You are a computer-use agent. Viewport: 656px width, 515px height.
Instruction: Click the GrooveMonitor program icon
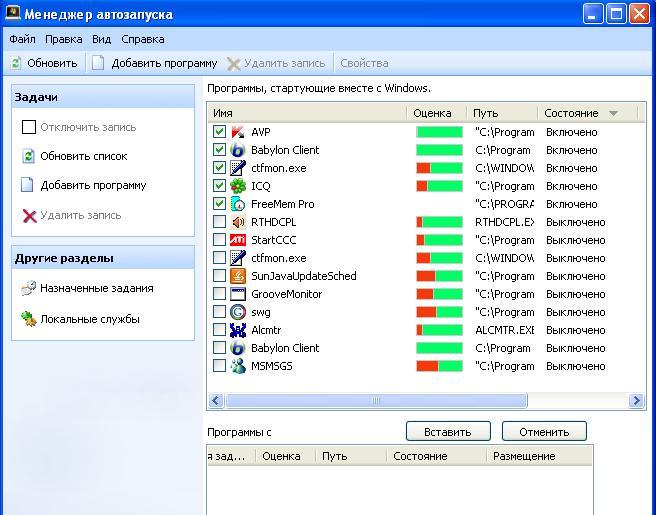238,294
